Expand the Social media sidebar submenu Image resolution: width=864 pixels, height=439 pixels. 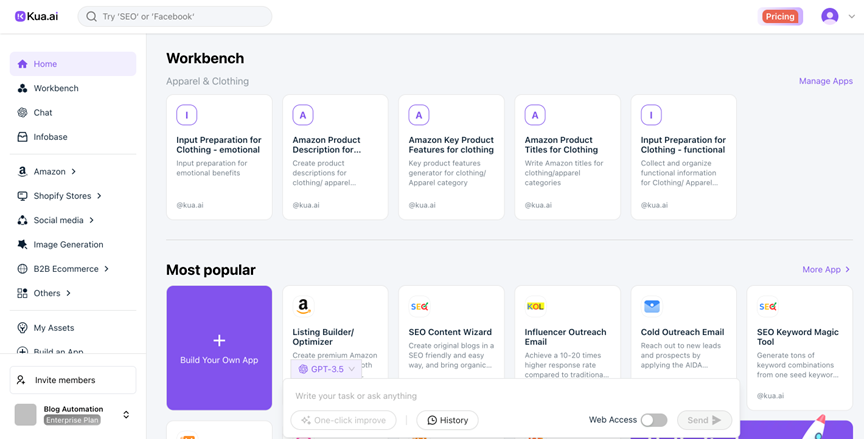[91, 220]
